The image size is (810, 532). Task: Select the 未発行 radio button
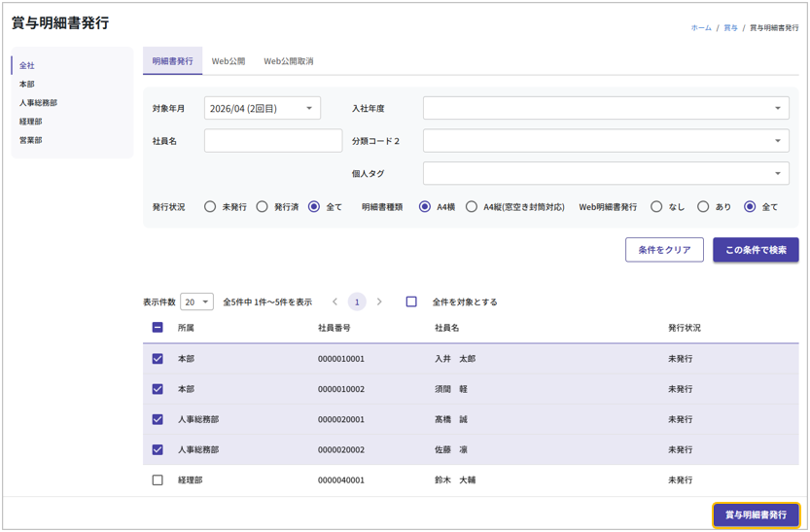[x=210, y=207]
